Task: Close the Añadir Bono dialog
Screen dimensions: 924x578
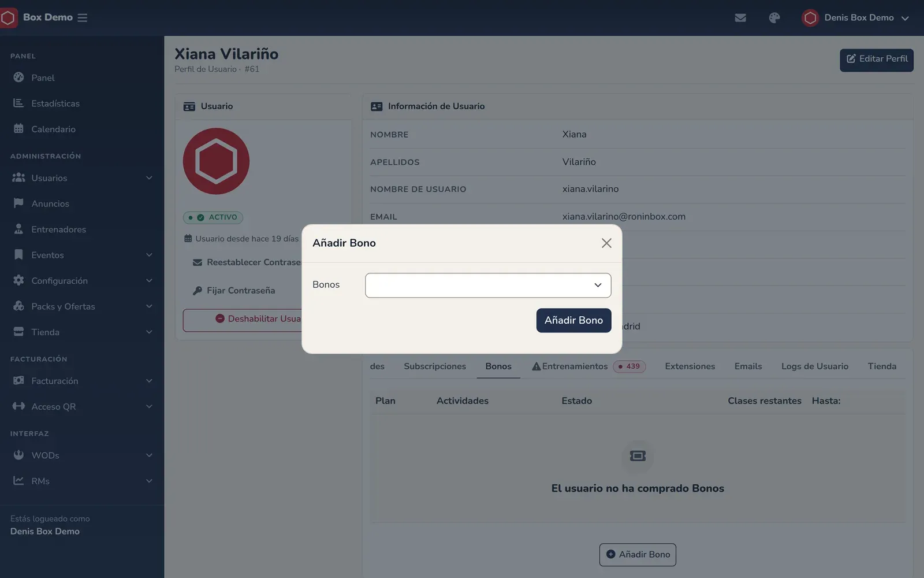Action: click(606, 243)
